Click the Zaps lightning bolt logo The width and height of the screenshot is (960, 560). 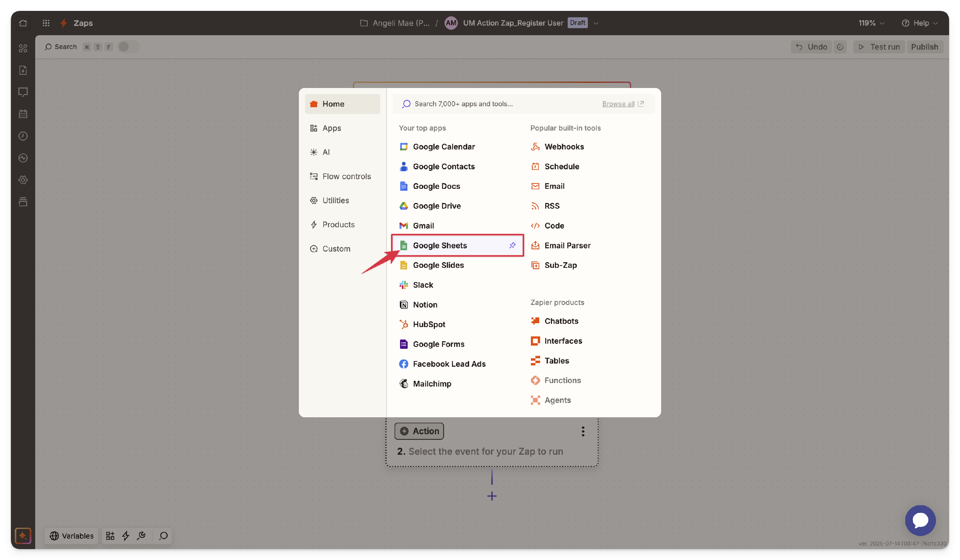64,23
